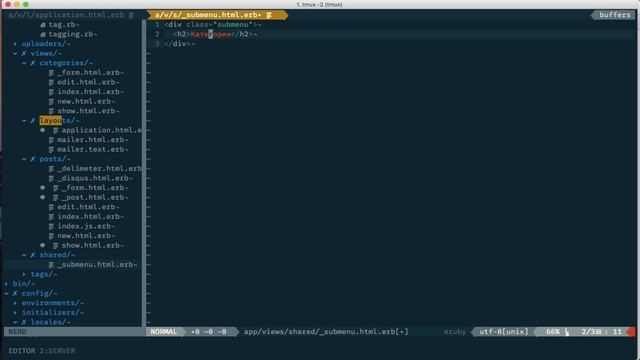This screenshot has width=640, height=360.
Task: Collapse the config/ folder arrow
Action: [x=6, y=293]
